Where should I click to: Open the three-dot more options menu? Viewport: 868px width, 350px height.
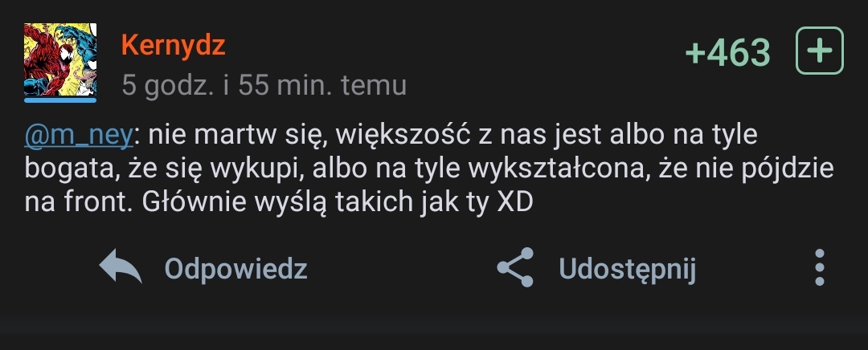820,267
